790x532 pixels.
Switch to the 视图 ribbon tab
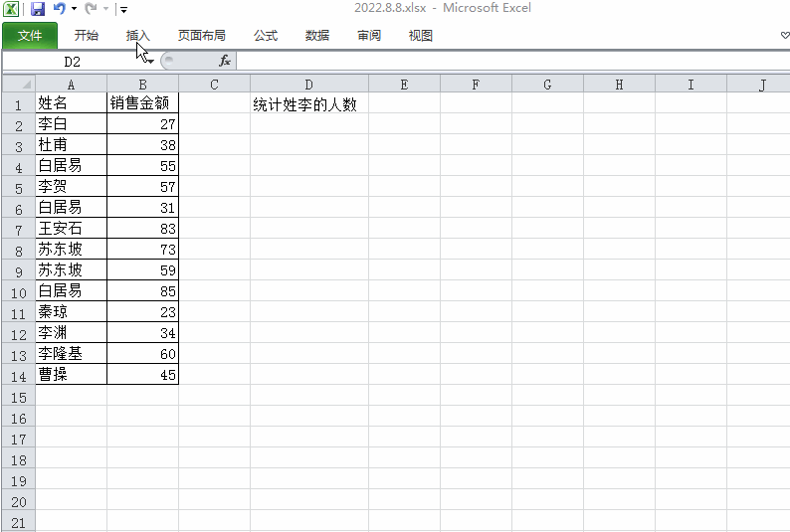point(421,35)
